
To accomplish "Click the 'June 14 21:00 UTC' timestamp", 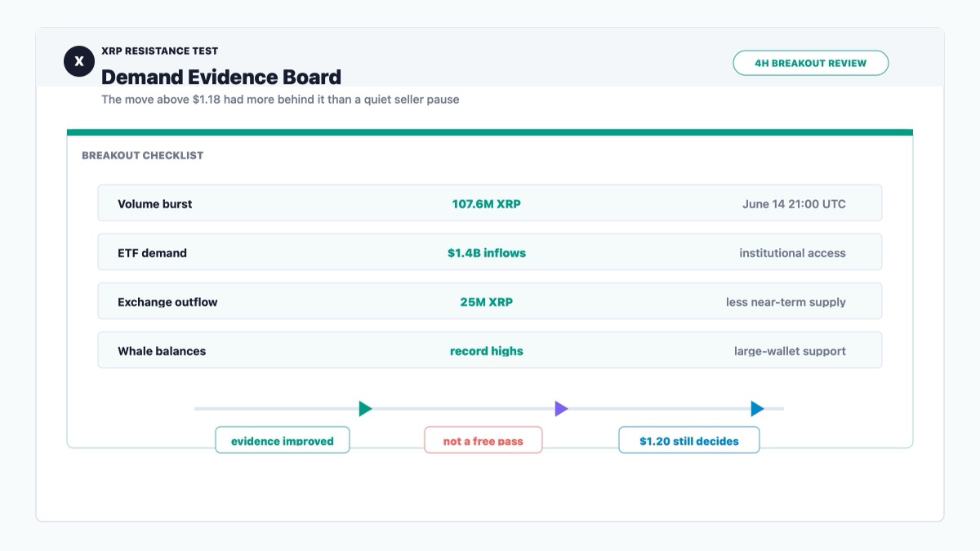I will click(794, 204).
